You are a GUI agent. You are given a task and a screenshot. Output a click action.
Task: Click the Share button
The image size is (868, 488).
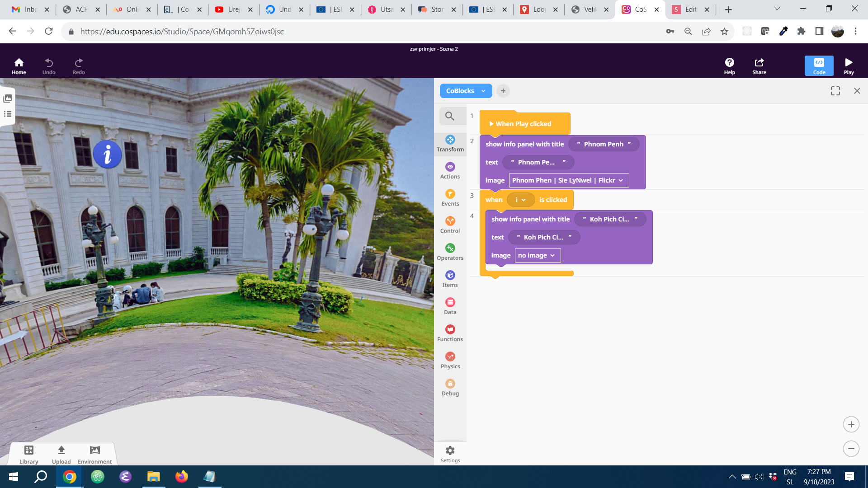[759, 66]
